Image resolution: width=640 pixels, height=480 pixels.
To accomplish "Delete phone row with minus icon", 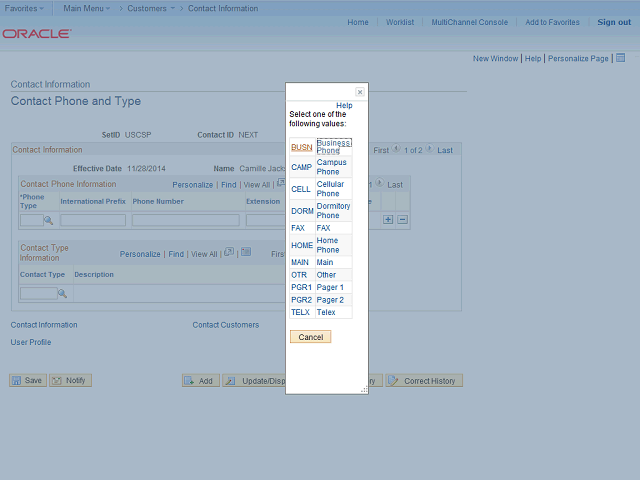I will click(402, 220).
